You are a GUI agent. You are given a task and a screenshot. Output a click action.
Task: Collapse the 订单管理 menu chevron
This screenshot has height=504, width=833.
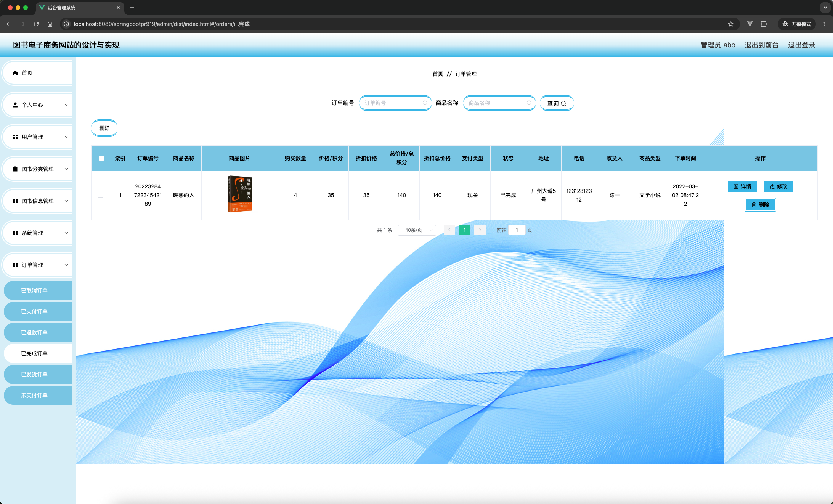[66, 265]
